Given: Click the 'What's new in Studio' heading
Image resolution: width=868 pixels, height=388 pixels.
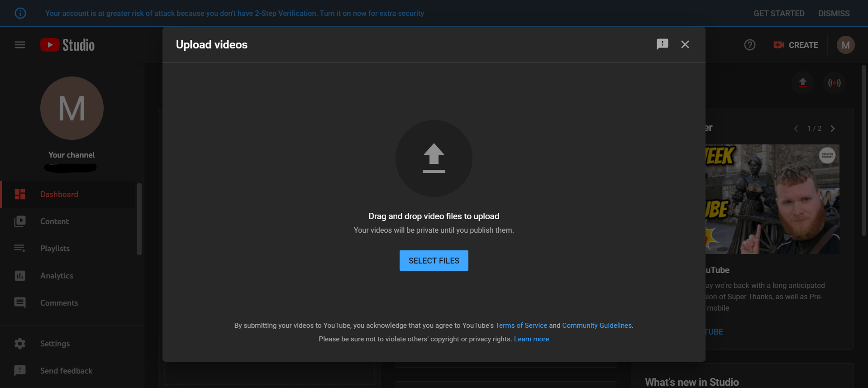Looking at the screenshot, I should click(x=692, y=382).
